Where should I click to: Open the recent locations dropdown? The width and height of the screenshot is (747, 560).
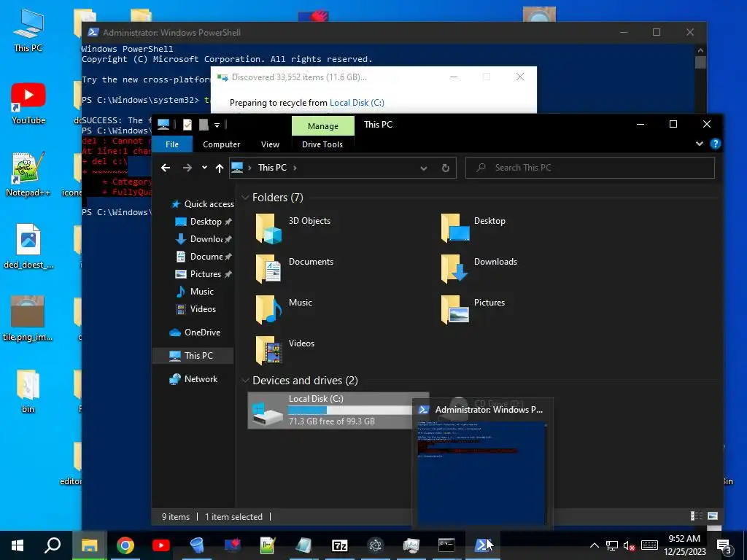204,168
